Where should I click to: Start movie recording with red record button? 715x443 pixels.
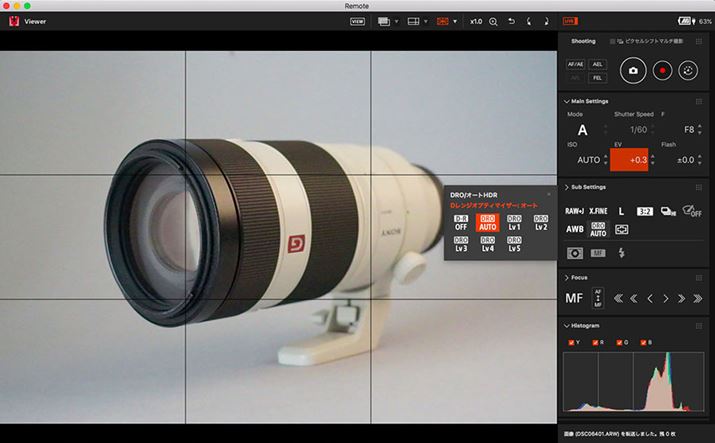(x=660, y=70)
